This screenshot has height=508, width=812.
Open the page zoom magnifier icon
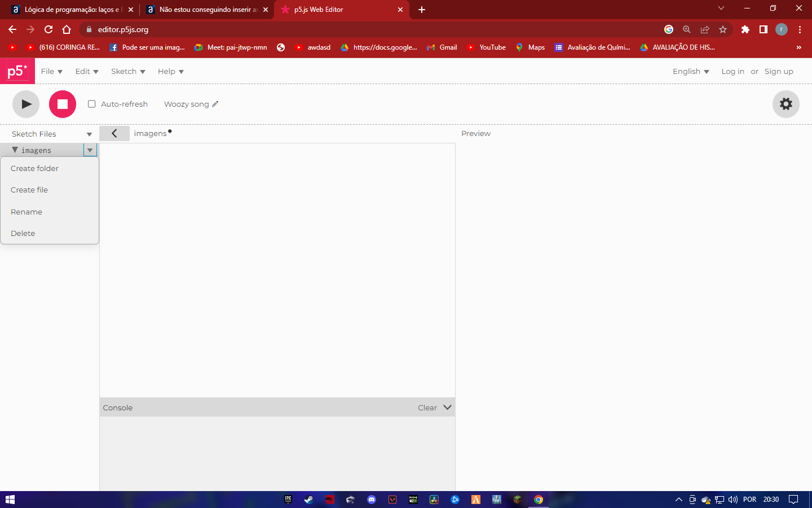tap(687, 29)
